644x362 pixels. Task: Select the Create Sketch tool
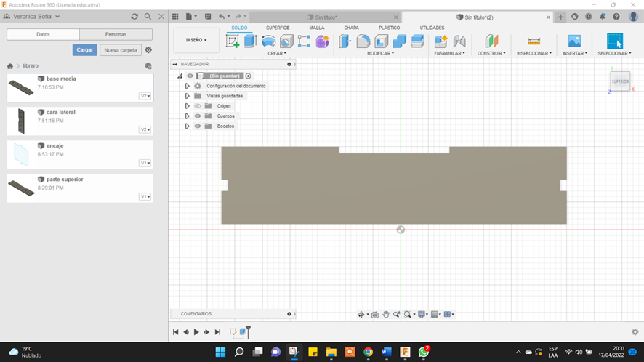pyautogui.click(x=233, y=41)
